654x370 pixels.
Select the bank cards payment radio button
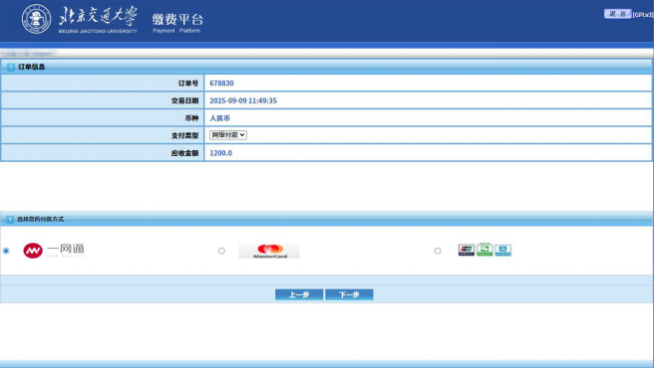[438, 251]
